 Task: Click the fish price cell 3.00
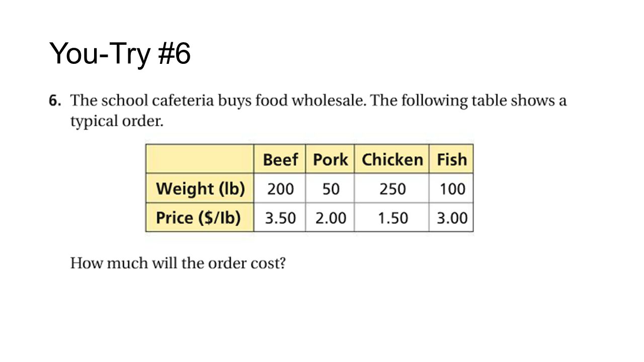(x=451, y=218)
